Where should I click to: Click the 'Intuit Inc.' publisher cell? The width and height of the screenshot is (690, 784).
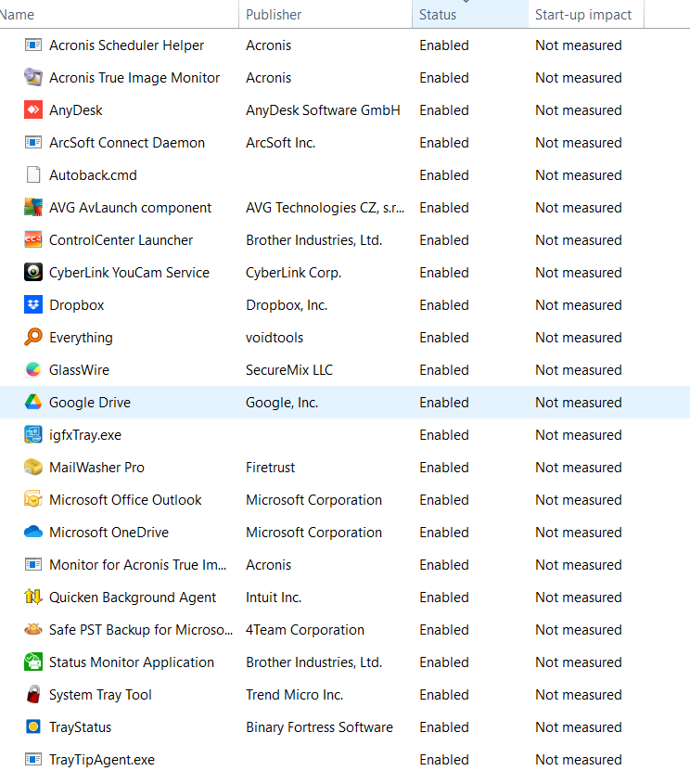pos(274,598)
